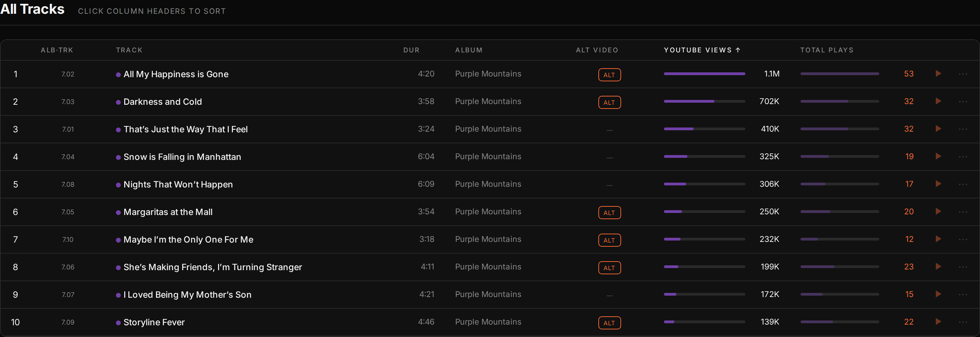Click ALT badge on Storyline Fever row
980x337 pixels.
(609, 323)
